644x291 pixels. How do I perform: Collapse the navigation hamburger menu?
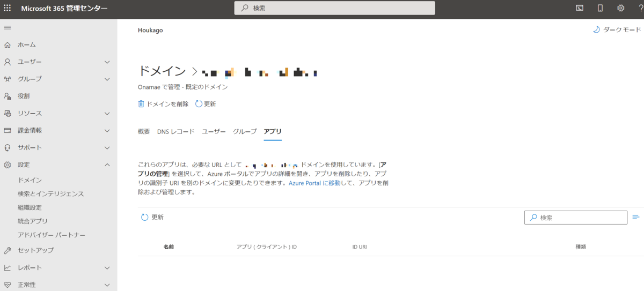click(x=8, y=27)
